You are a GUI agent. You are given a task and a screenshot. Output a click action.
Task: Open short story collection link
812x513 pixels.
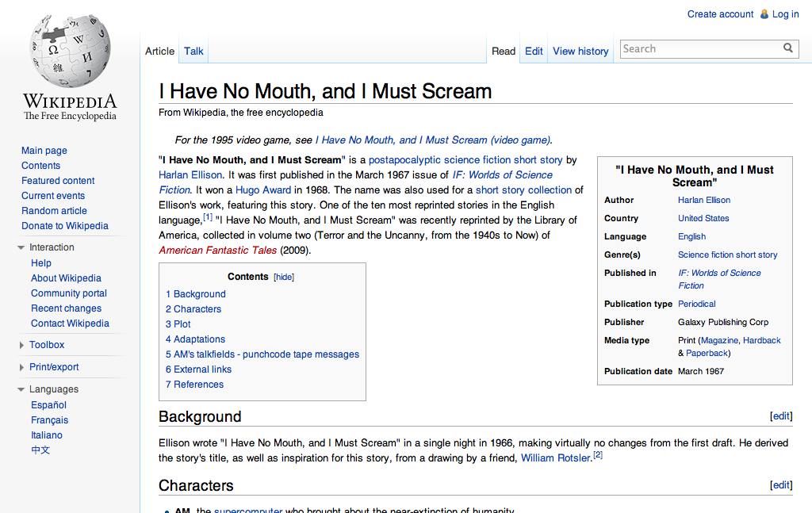click(x=523, y=190)
